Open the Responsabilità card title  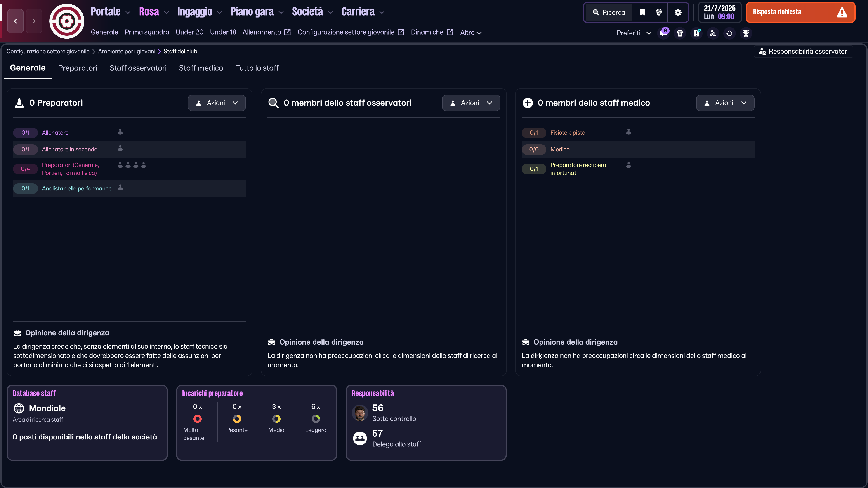coord(372,393)
